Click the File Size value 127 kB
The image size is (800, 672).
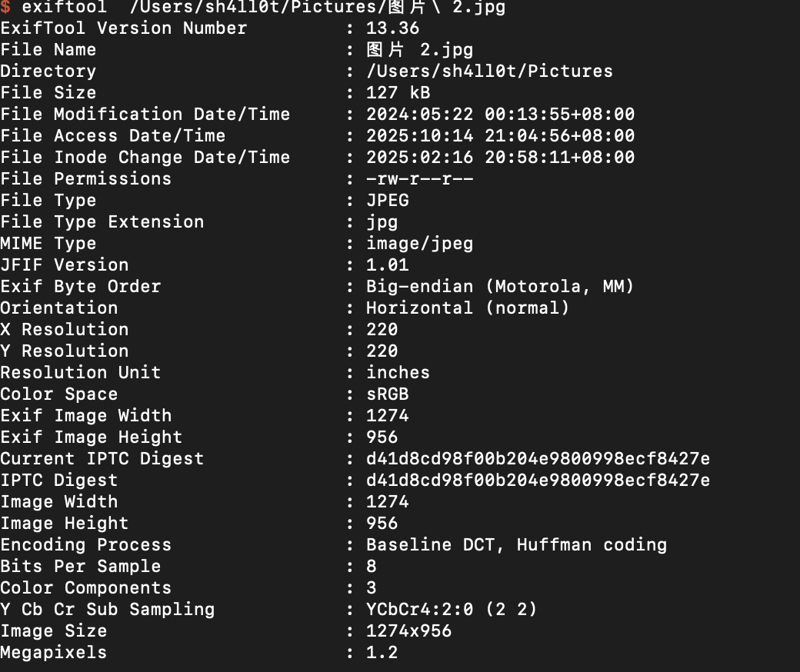[398, 93]
